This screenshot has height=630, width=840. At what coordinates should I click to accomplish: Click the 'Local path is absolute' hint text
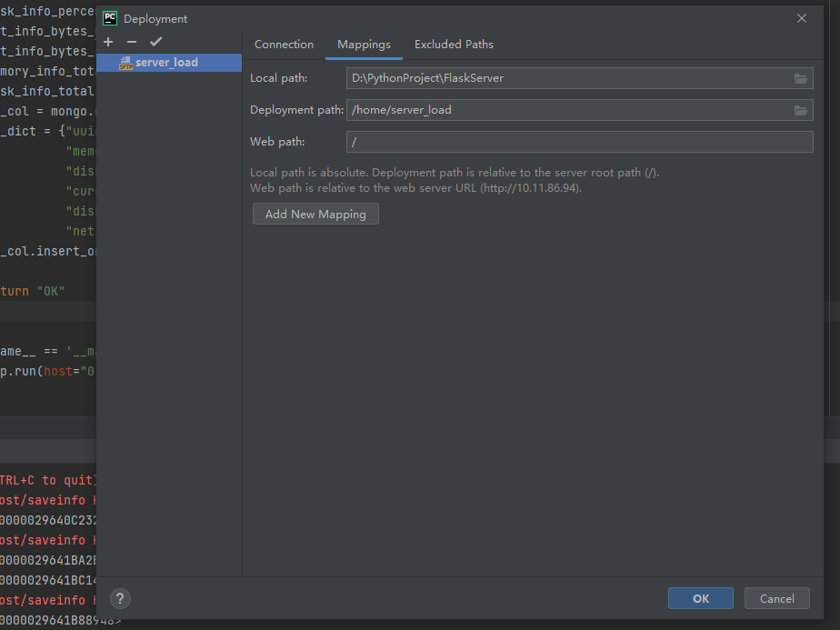(455, 173)
